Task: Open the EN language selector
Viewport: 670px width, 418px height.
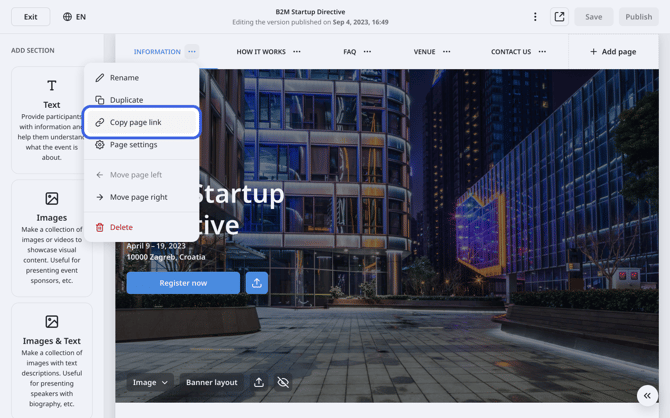Action: click(x=74, y=17)
